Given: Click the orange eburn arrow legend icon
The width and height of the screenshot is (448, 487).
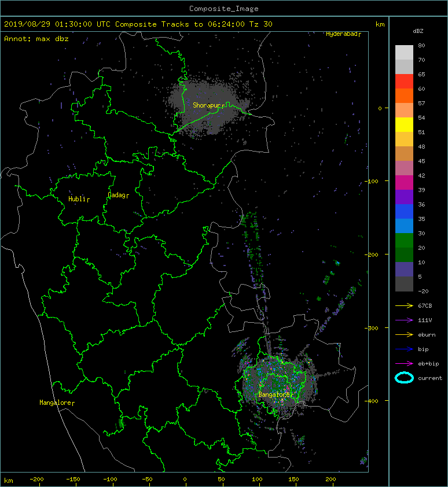Looking at the screenshot, I should [404, 334].
